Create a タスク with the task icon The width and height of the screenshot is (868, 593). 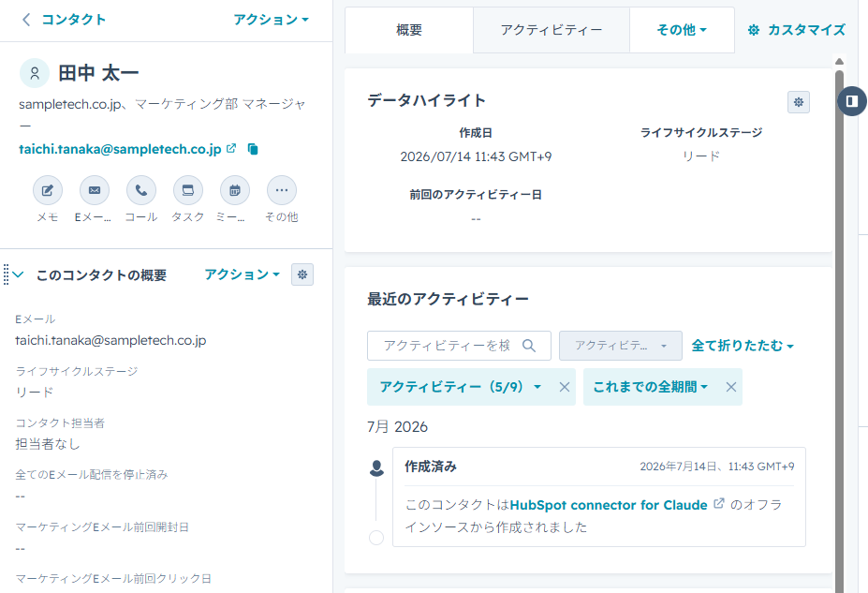(188, 190)
